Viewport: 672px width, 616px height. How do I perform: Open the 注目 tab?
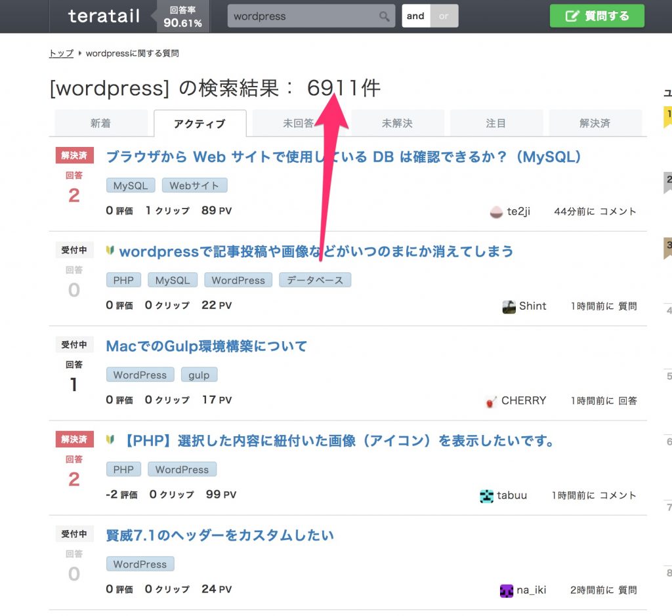[x=496, y=123]
